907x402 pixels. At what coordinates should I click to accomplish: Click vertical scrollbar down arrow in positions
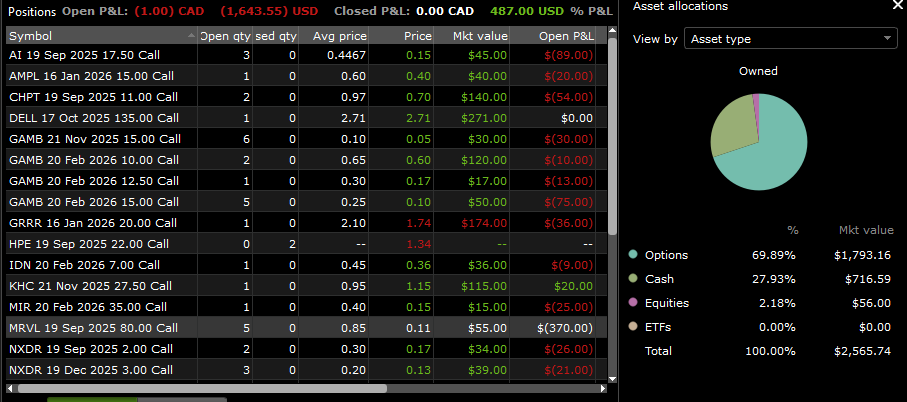click(613, 378)
